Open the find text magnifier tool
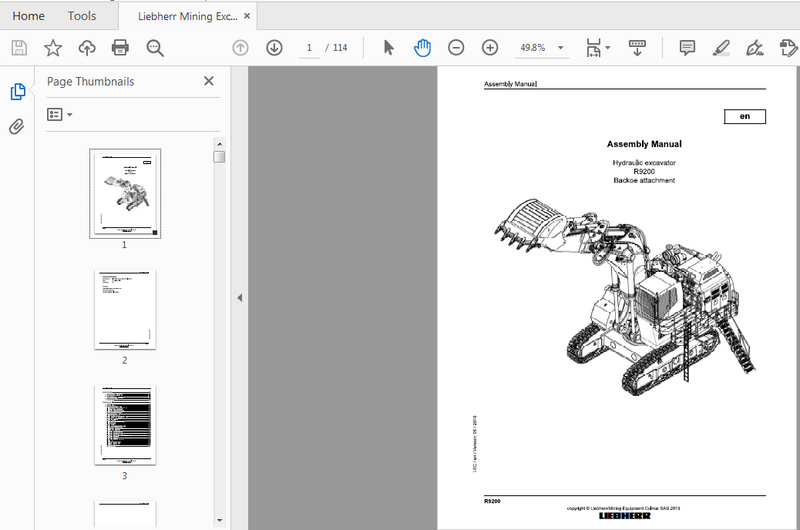This screenshot has width=800, height=530. [155, 47]
